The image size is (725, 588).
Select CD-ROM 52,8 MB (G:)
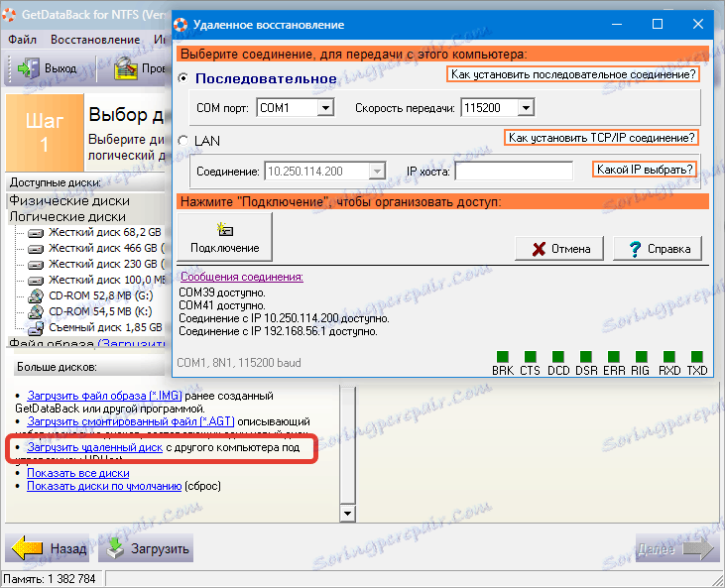(x=101, y=295)
